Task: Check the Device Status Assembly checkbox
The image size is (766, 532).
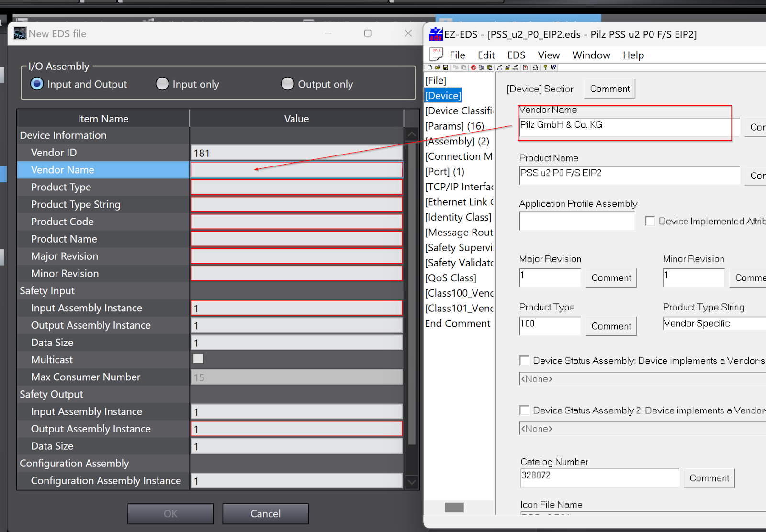Action: [x=524, y=360]
